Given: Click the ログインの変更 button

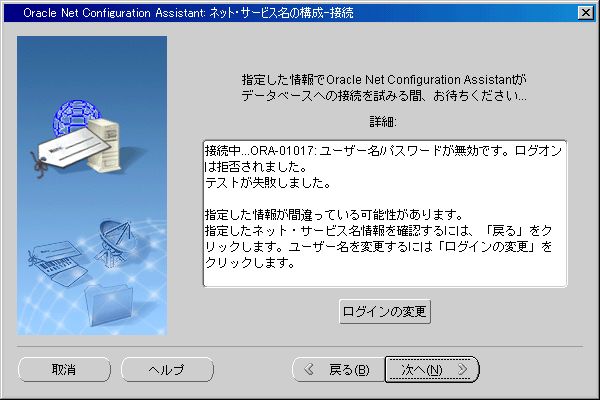Looking at the screenshot, I should click(x=385, y=312).
